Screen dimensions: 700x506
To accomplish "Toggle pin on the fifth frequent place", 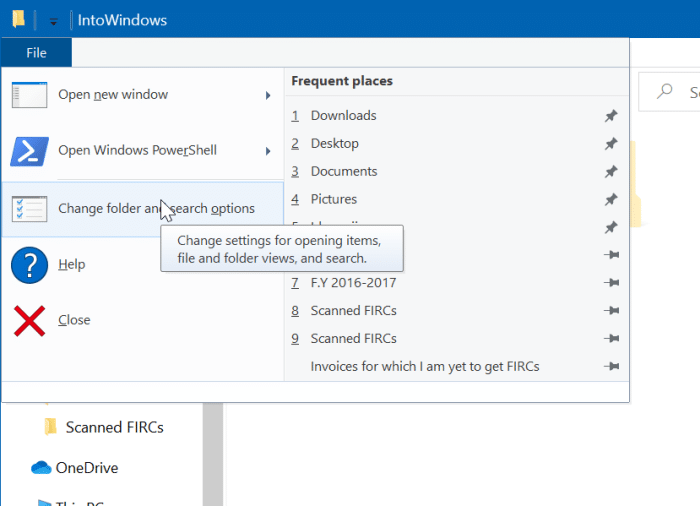I will [611, 227].
